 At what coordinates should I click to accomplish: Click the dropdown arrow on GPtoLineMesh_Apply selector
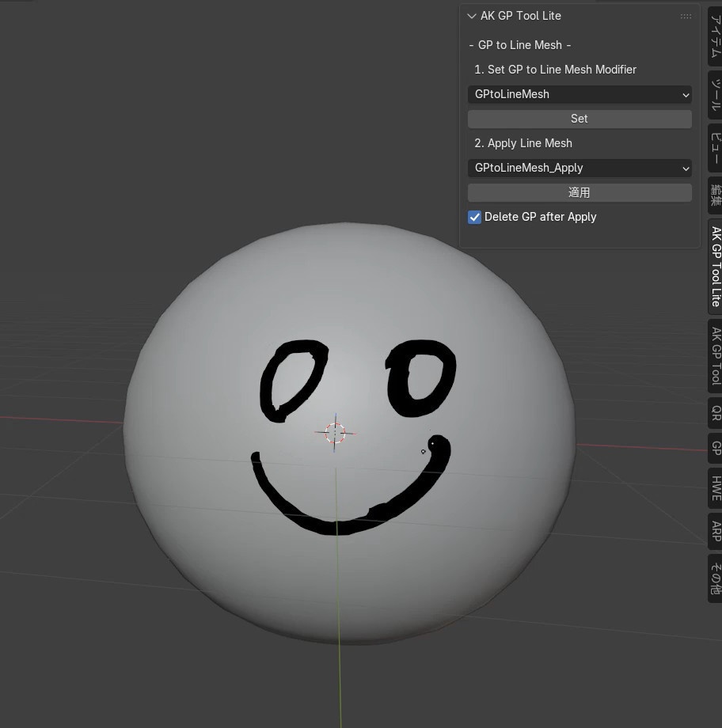(684, 168)
